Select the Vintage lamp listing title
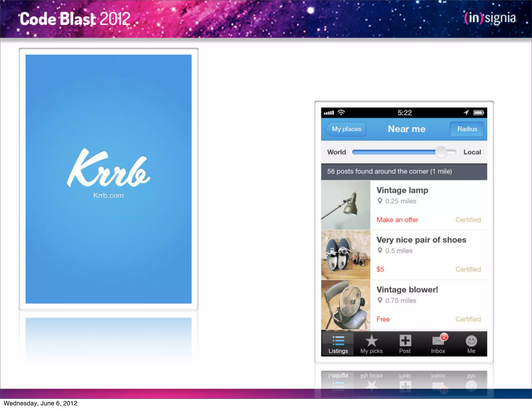This screenshot has height=409, width=532. click(402, 190)
